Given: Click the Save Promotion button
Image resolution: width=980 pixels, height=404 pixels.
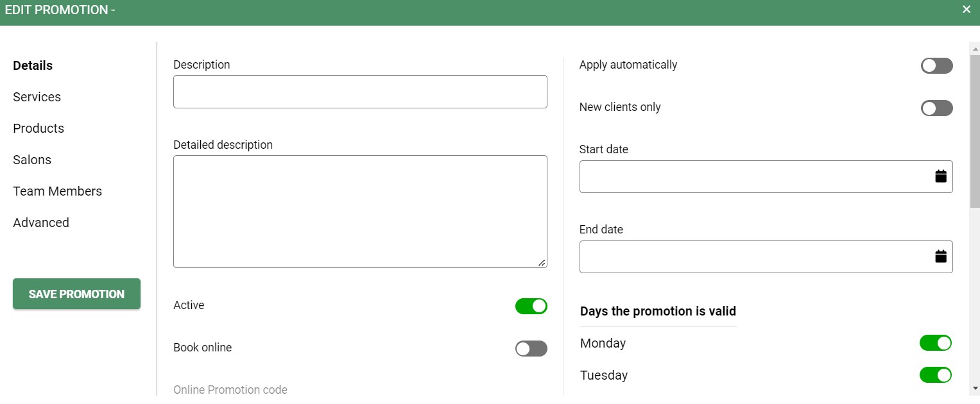Looking at the screenshot, I should 76,294.
